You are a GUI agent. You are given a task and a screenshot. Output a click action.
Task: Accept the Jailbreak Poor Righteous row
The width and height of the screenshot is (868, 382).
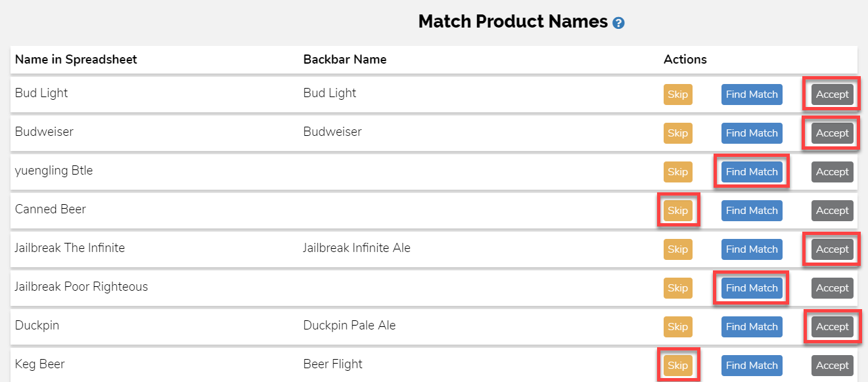832,287
